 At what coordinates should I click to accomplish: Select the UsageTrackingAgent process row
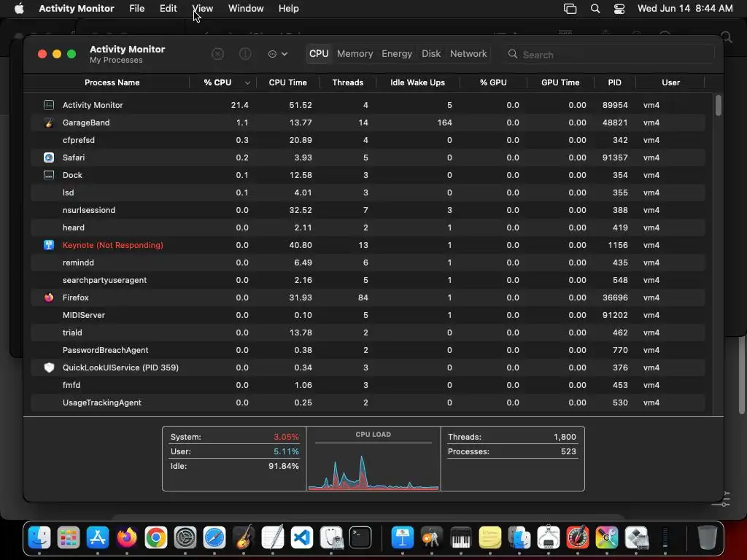[368, 402]
